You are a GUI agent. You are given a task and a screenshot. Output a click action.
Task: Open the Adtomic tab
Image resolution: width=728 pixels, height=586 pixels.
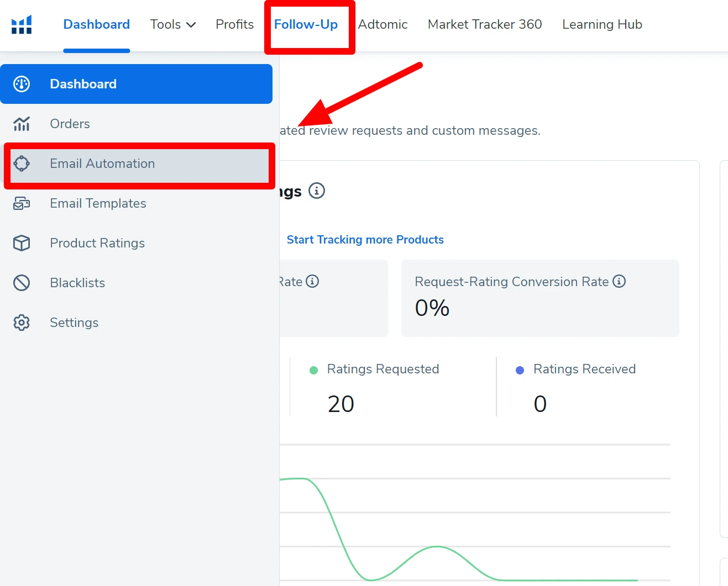[x=383, y=24]
